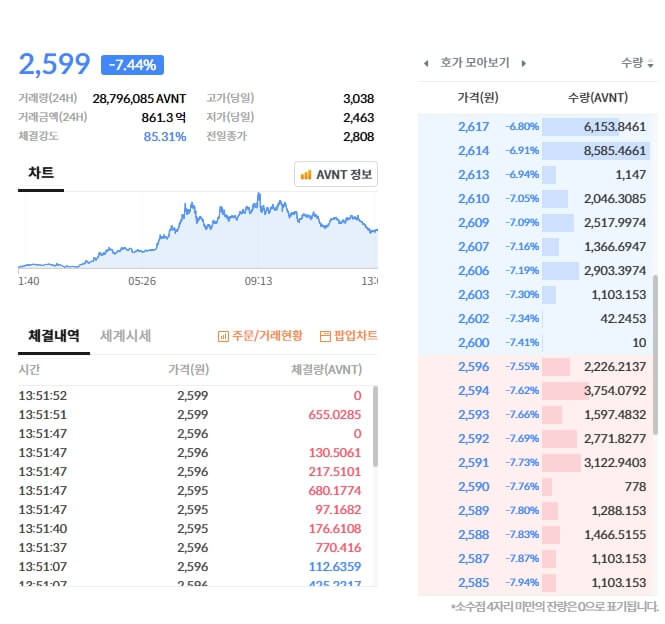This screenshot has width=665, height=624.
Task: Select ask price 2,607
Action: [x=473, y=247]
